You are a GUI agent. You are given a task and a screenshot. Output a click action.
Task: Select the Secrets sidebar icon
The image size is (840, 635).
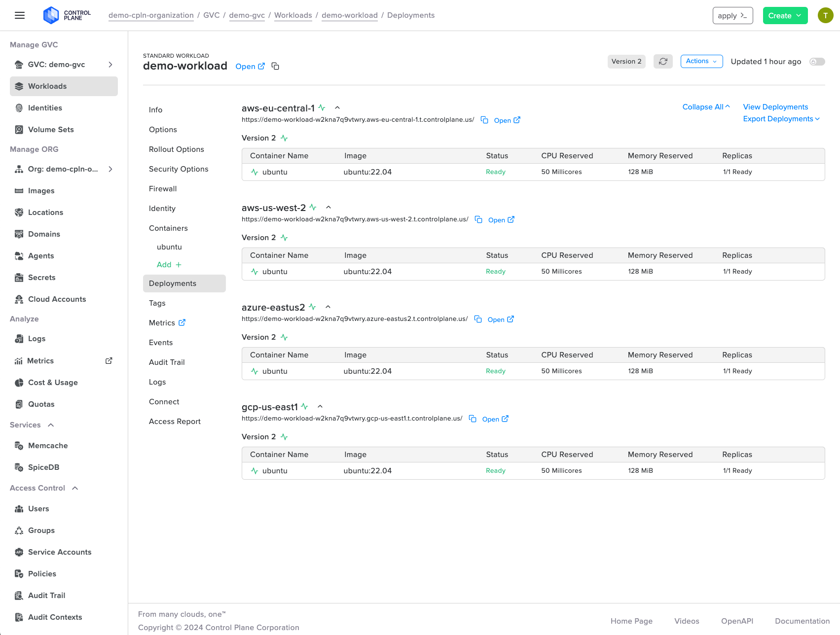(x=19, y=278)
